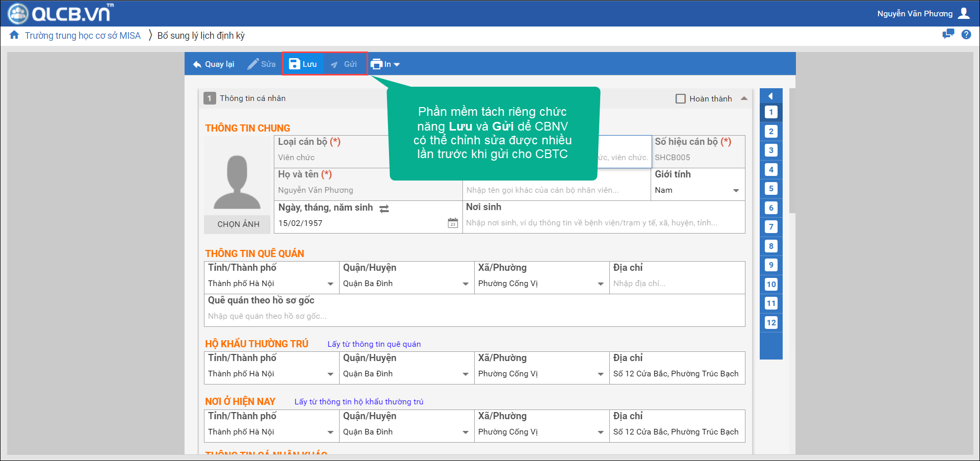Image resolution: width=980 pixels, height=461 pixels.
Task: Click the CHỌN ẢNH button
Action: click(238, 224)
